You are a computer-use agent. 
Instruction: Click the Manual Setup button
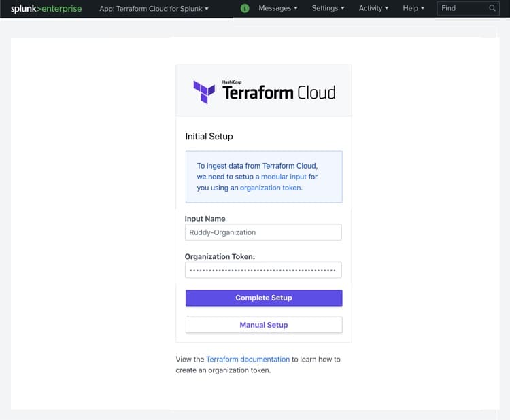[x=264, y=325]
